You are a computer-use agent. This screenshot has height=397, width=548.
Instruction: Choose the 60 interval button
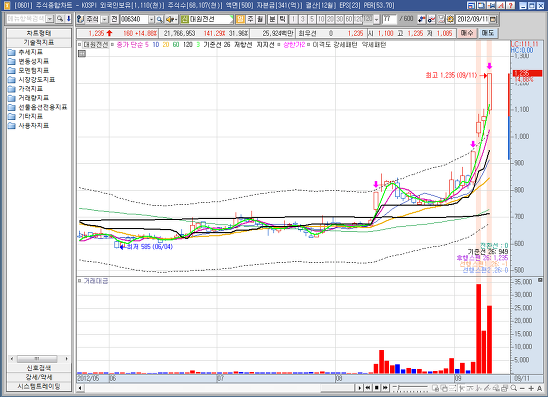349,19
